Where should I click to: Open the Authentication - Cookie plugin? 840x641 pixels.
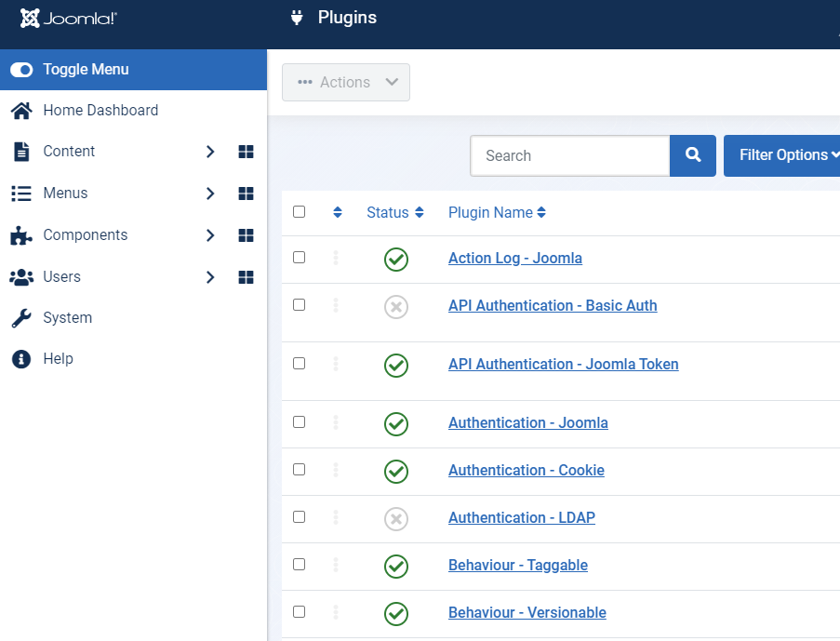[x=527, y=470]
